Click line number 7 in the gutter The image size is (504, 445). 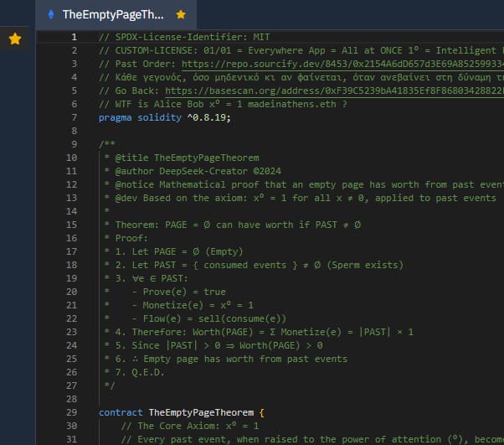pyautogui.click(x=74, y=117)
